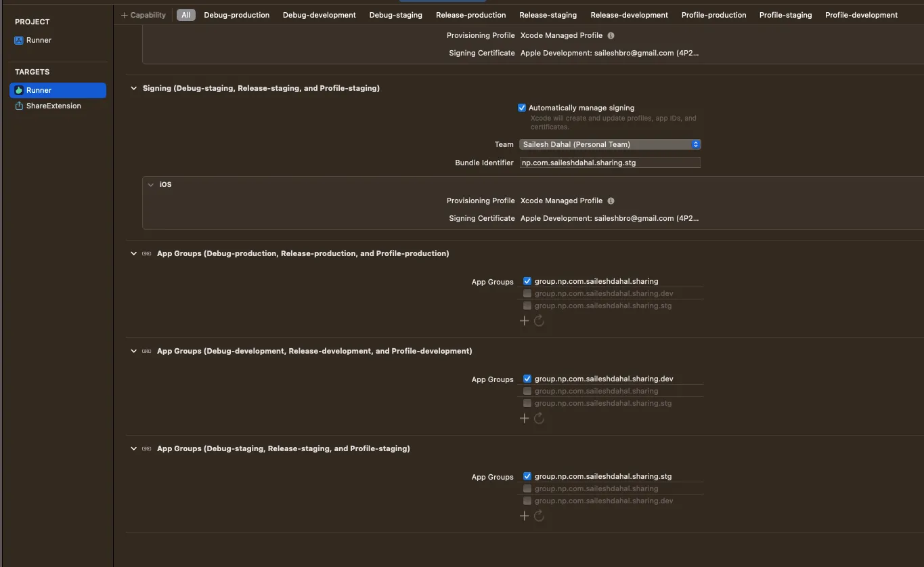Uncheck group.np.com.saileshdahal.sharing in production App Groups
924x567 pixels.
pos(527,281)
